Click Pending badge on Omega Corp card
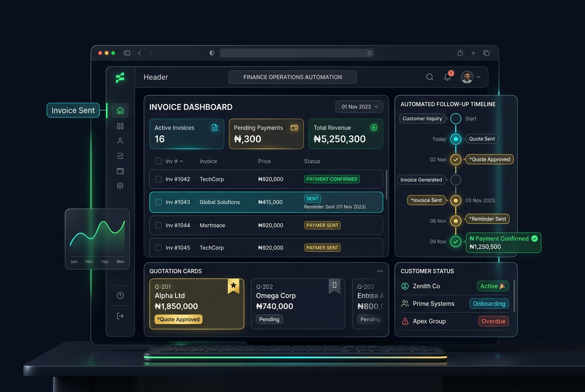The image size is (585, 392). click(x=269, y=319)
